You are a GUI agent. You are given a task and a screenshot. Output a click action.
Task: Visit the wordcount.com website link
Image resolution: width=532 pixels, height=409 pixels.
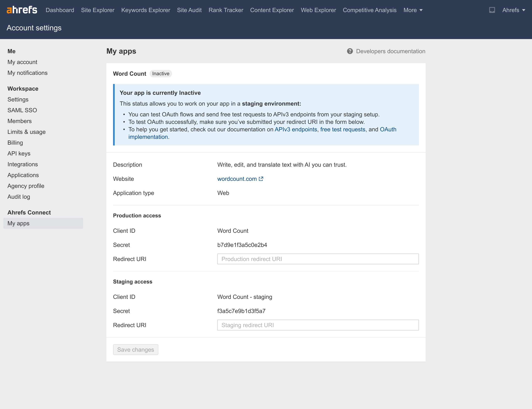237,179
